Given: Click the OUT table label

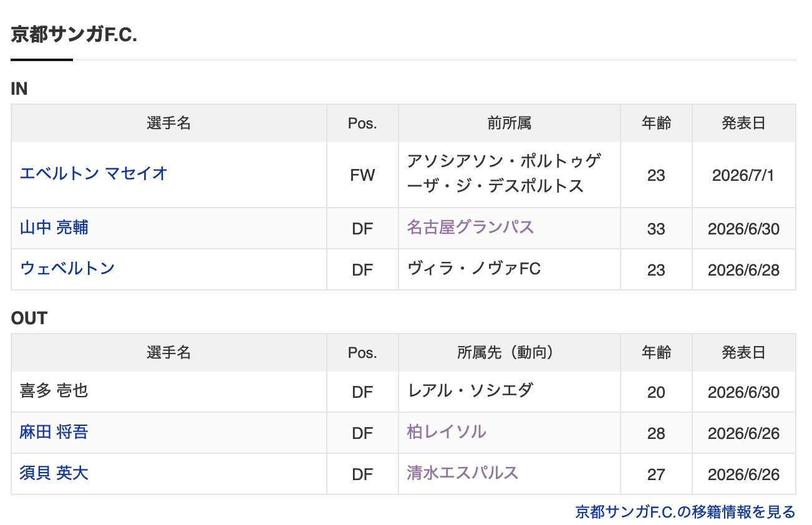Looking at the screenshot, I should 29,318.
